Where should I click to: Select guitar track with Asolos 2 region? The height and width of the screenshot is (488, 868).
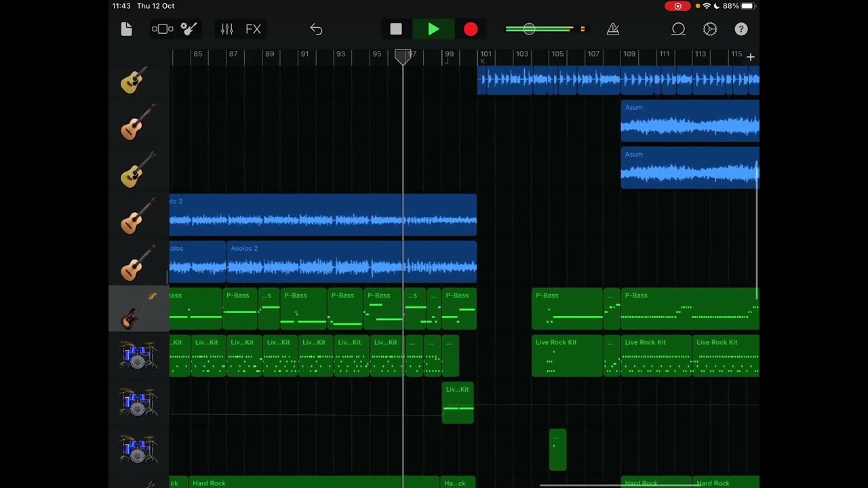[x=138, y=262]
